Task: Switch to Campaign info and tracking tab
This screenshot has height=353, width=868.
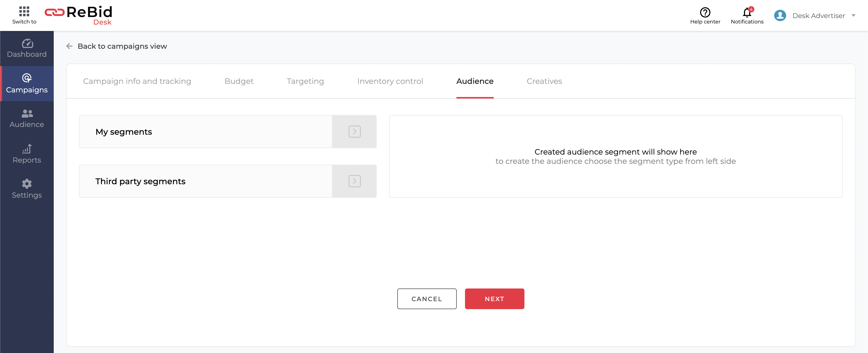Action: 137,81
